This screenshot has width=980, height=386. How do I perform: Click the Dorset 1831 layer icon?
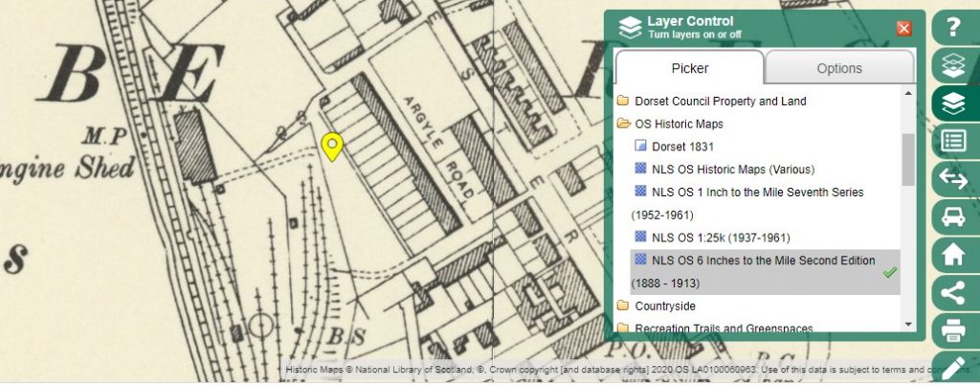click(640, 146)
